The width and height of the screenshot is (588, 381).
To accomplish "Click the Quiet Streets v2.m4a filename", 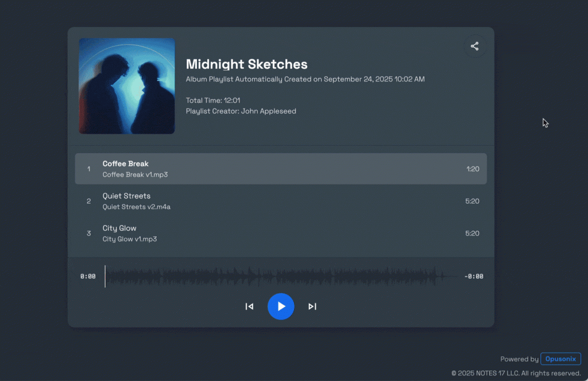I will [x=136, y=207].
